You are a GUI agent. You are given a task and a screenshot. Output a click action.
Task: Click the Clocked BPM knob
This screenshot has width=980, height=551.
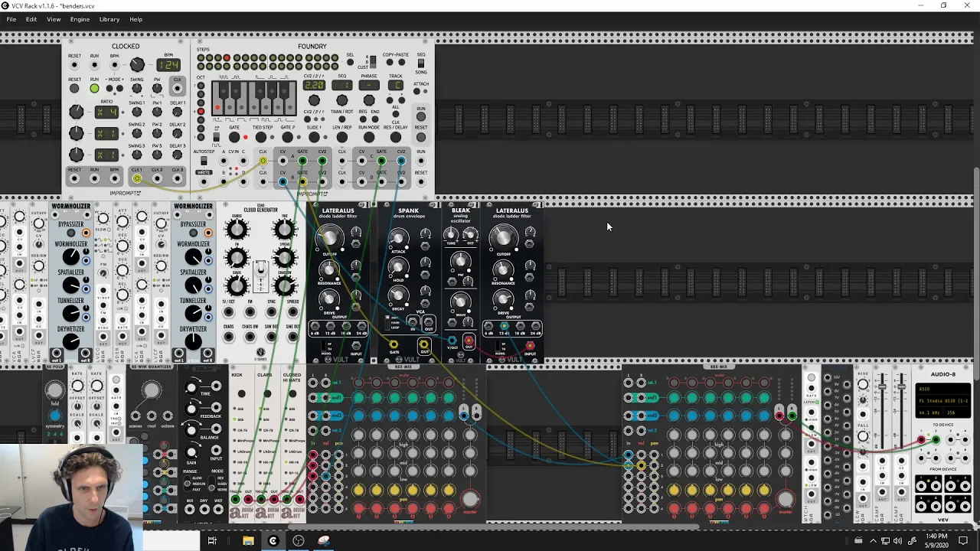click(137, 64)
